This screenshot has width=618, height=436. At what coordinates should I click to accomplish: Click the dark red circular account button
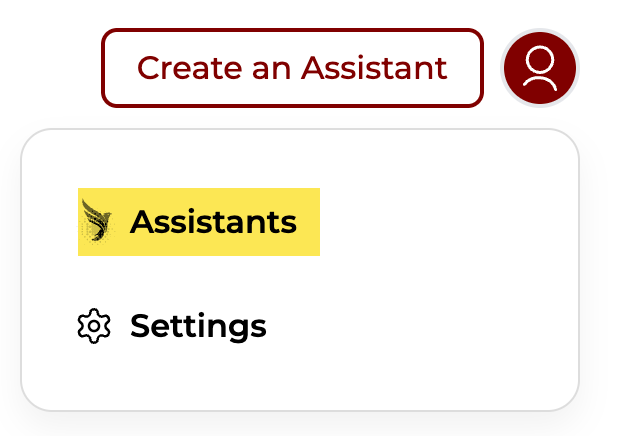point(540,68)
